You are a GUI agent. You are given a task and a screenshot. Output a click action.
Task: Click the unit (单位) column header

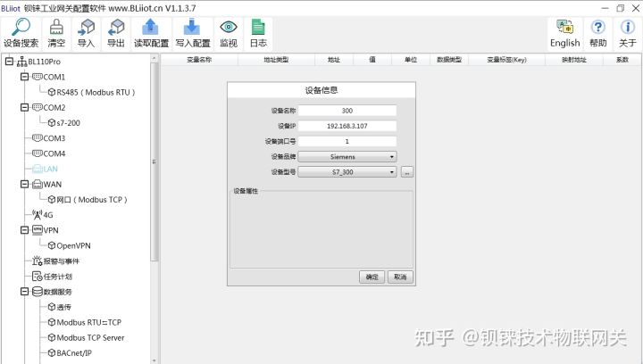coord(411,60)
